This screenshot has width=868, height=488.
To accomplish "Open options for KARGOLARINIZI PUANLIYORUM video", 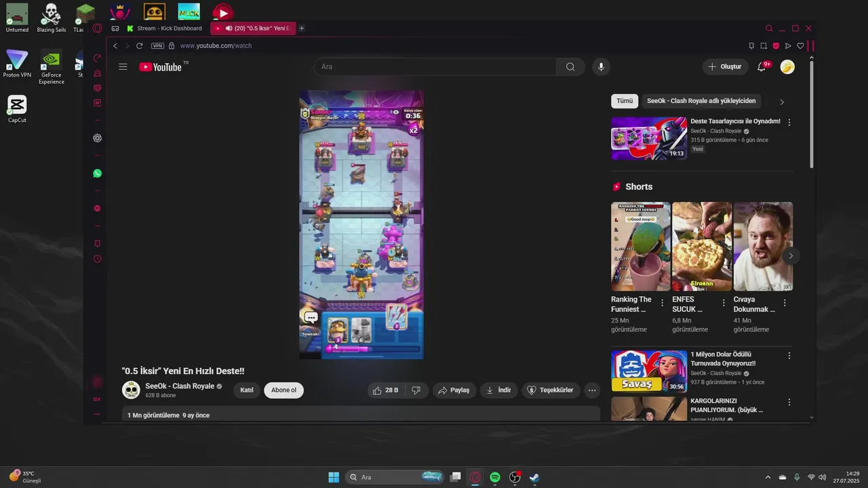I will coord(789,402).
